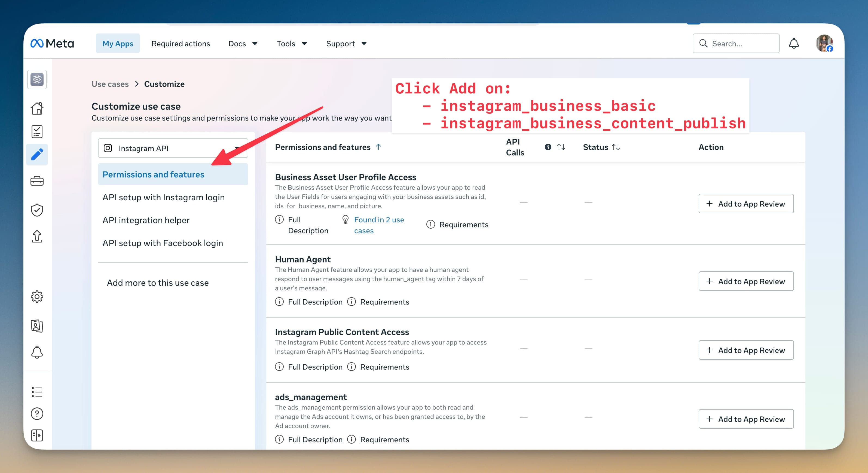This screenshot has height=473, width=868.
Task: Add Human Agent to App Review
Action: [746, 281]
